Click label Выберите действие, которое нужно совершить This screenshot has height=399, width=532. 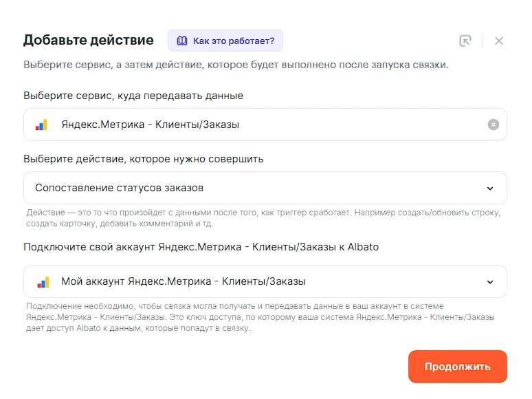coord(144,159)
